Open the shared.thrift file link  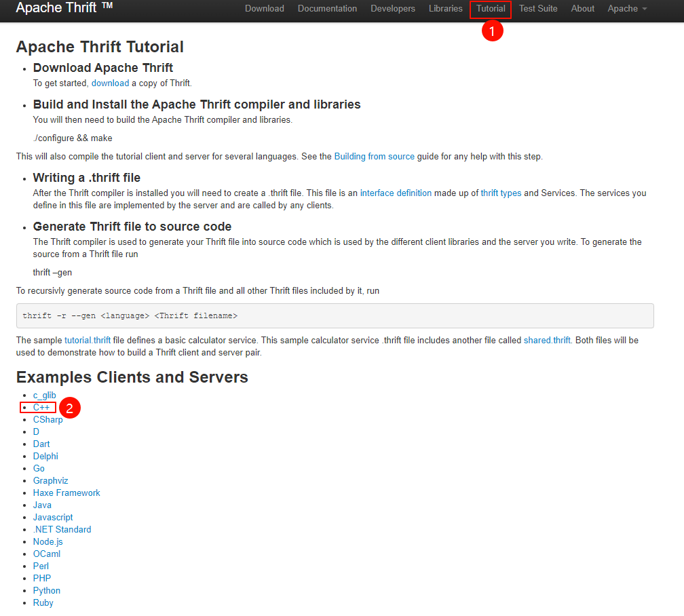pos(547,340)
